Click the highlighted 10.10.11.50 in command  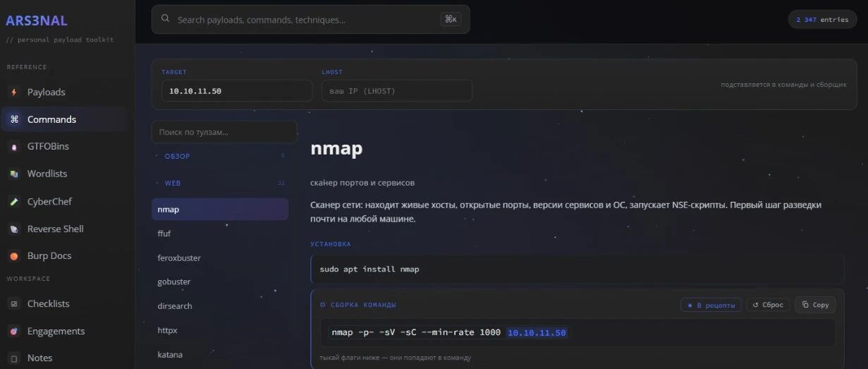(537, 333)
